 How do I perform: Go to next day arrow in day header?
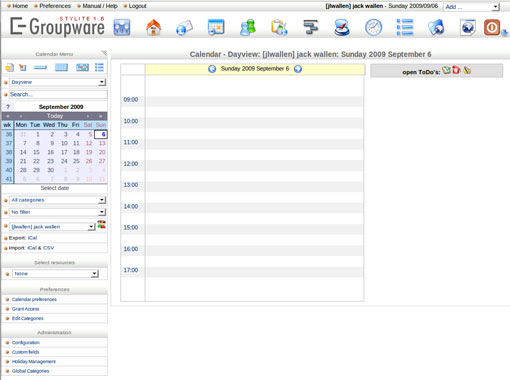click(298, 69)
